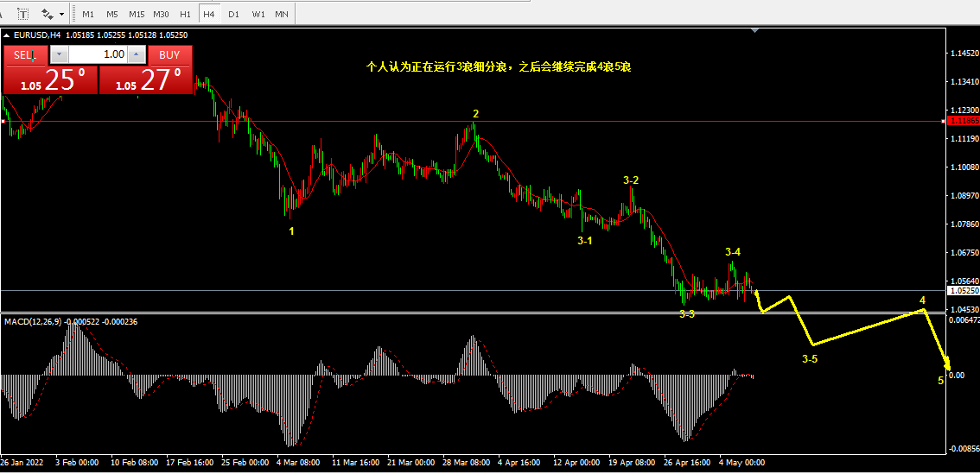This screenshot has height=474, width=980.
Task: Click the date label 28 Mar 08:00
Action: pyautogui.click(x=466, y=463)
